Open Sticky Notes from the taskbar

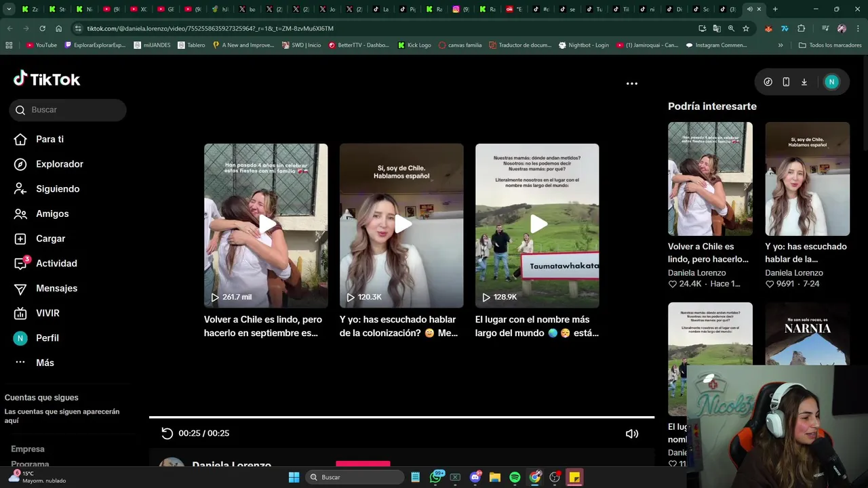pyautogui.click(x=574, y=477)
